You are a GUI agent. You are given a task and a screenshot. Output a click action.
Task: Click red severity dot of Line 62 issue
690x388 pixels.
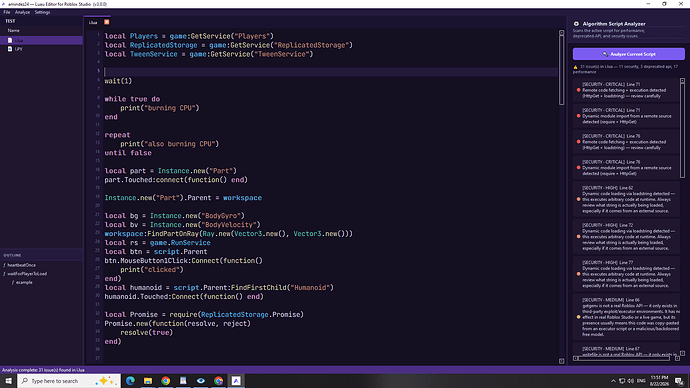coord(578,199)
